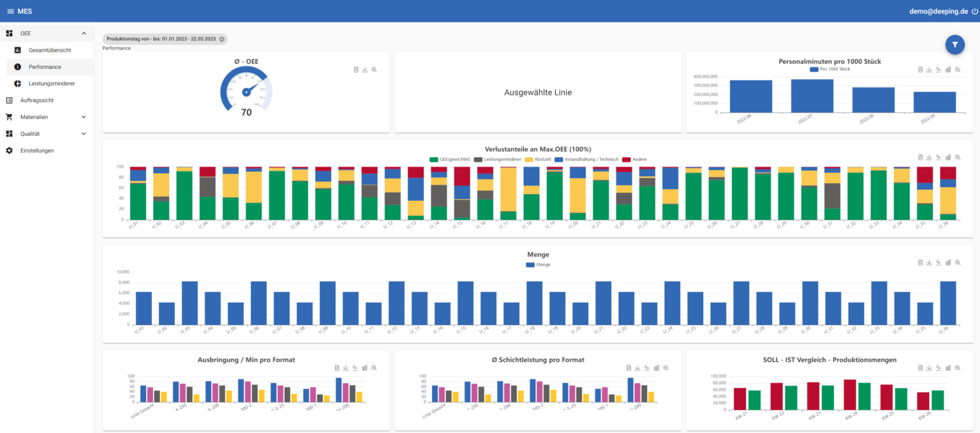This screenshot has height=433, width=980.
Task: Open Einstellungen settings page
Action: pos(37,151)
